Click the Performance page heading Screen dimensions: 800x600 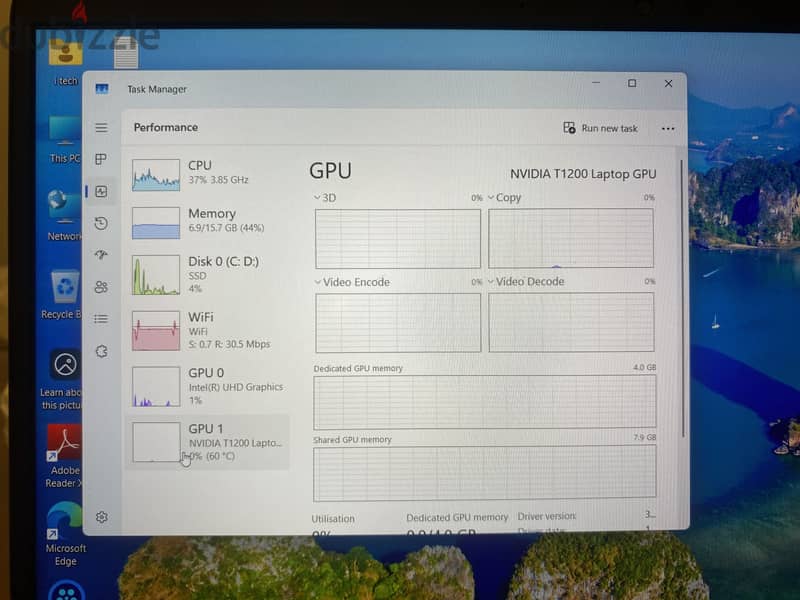click(166, 128)
